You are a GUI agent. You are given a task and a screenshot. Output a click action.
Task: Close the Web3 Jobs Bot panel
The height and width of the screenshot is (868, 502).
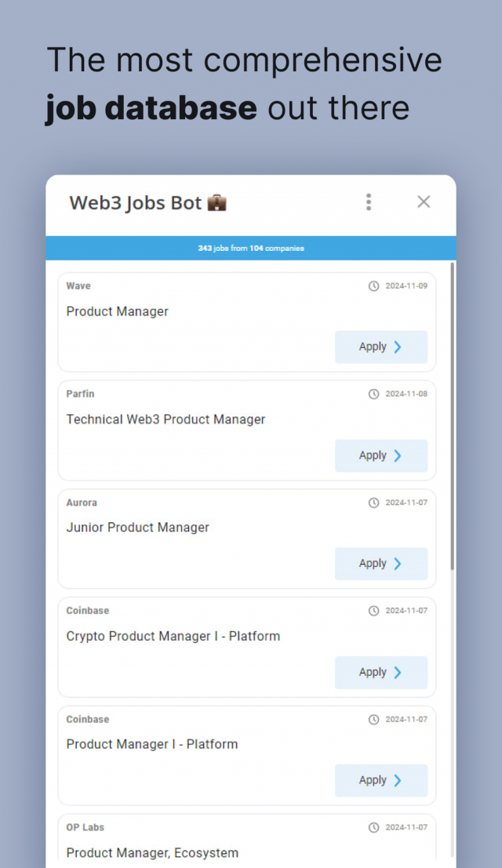(x=424, y=202)
